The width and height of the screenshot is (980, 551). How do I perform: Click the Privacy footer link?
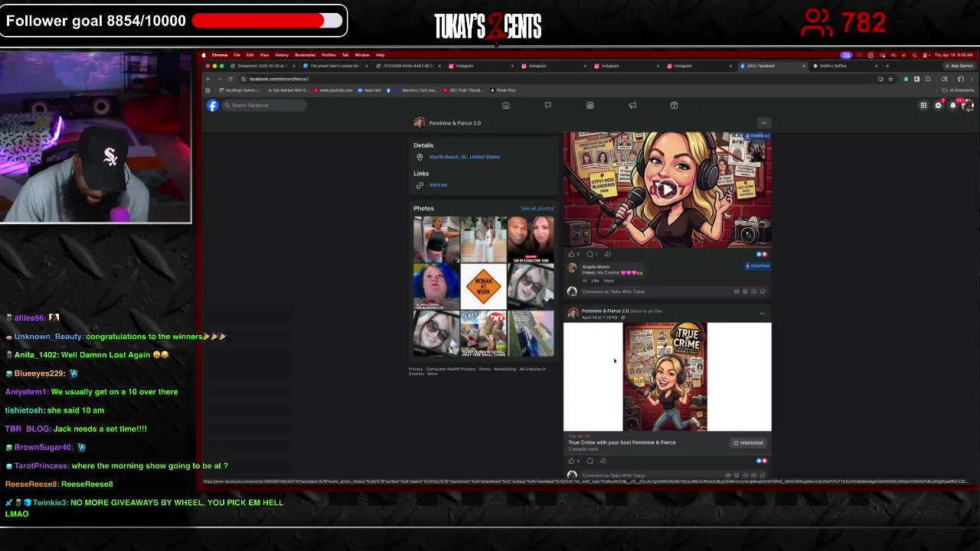point(415,369)
